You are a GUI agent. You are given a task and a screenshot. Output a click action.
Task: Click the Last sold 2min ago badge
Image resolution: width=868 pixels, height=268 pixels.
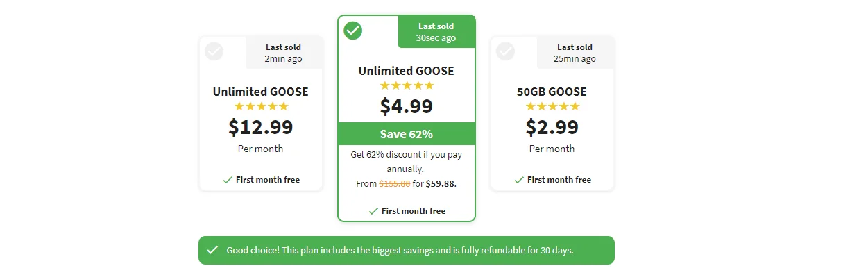pos(284,53)
